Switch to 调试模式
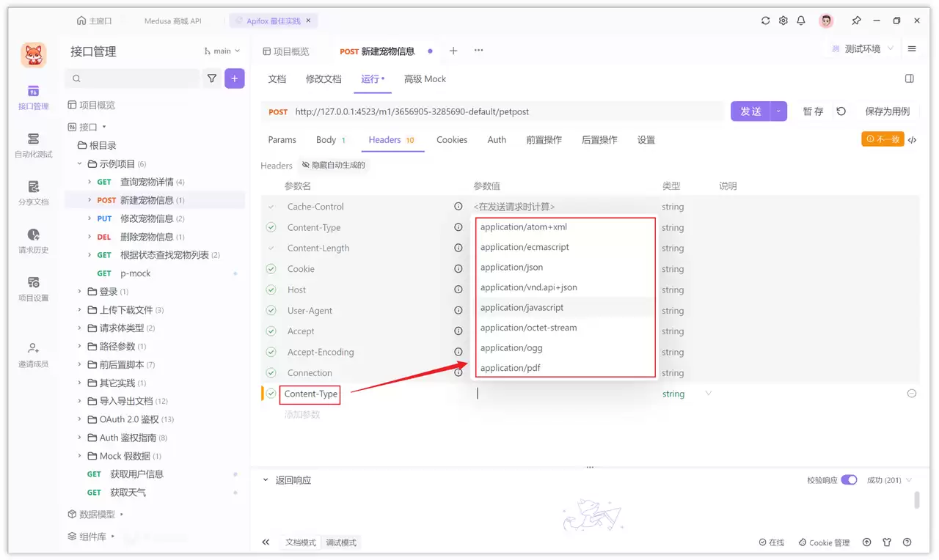 (x=341, y=542)
